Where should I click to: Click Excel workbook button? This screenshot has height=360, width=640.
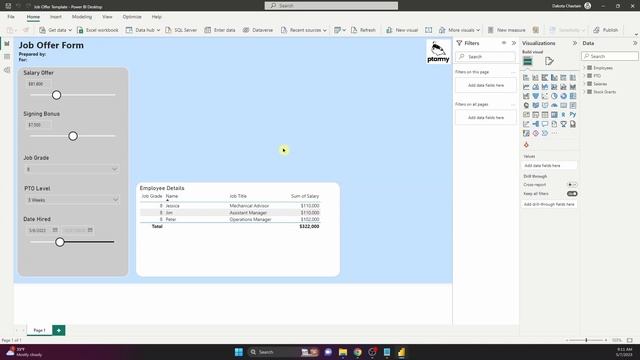[x=97, y=30]
